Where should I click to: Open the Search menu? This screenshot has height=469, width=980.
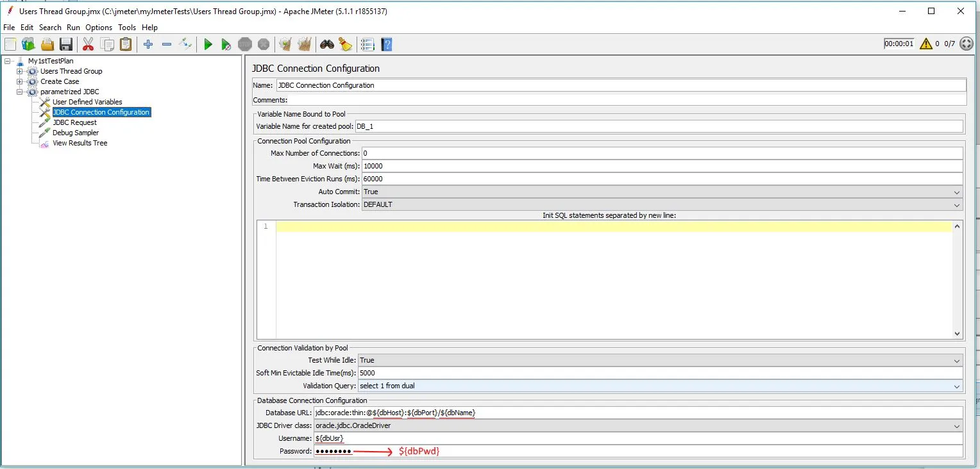tap(50, 28)
